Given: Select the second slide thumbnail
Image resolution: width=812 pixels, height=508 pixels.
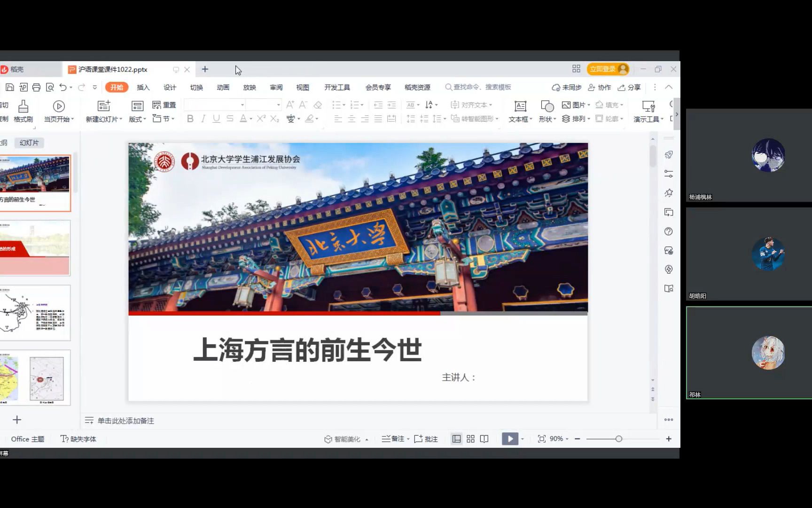Looking at the screenshot, I should [35, 248].
